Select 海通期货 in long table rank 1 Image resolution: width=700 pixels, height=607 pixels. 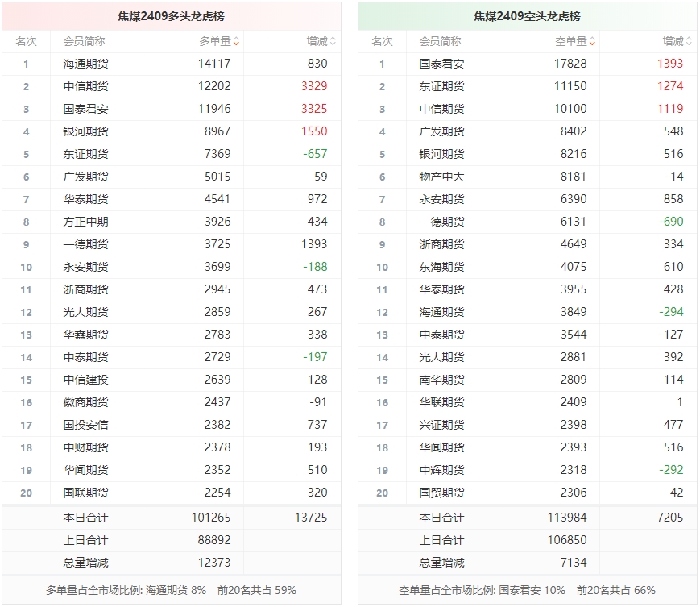pyautogui.click(x=85, y=64)
